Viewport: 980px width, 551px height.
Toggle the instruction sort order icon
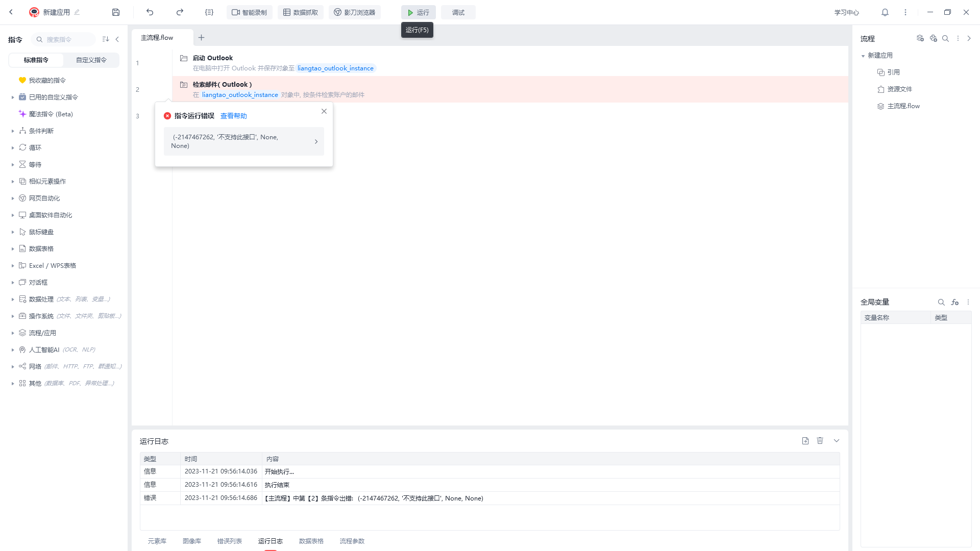106,39
